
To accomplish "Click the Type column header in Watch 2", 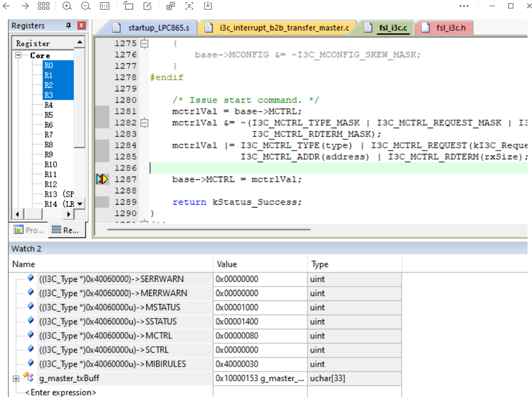I will point(354,264).
